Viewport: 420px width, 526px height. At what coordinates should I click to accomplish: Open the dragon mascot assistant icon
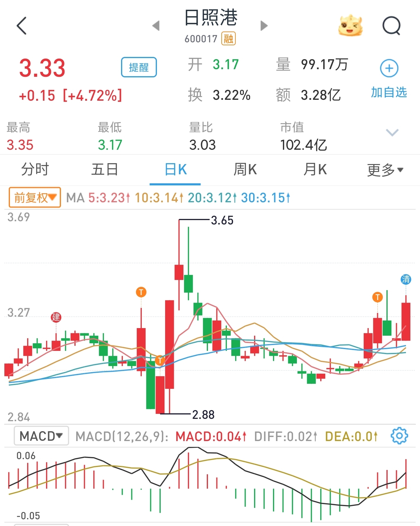coord(351,26)
